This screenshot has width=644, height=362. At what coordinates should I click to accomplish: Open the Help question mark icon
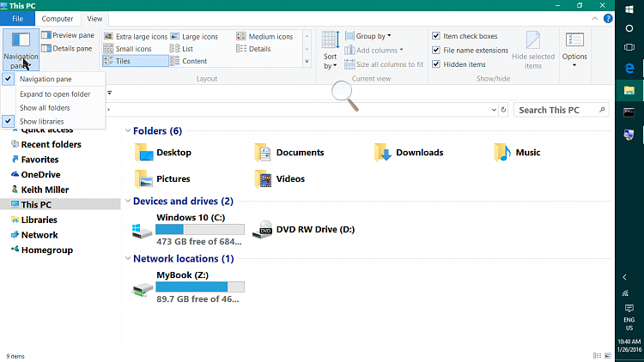[608, 19]
